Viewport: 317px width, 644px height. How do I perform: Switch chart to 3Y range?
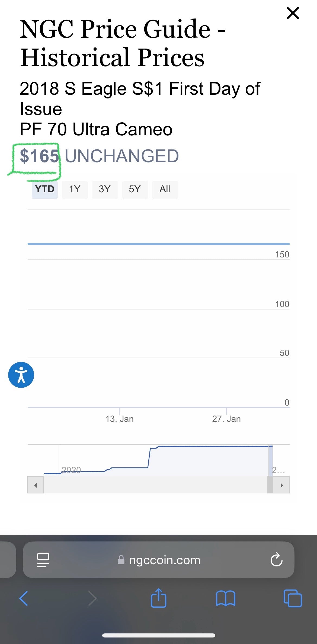pyautogui.click(x=105, y=189)
